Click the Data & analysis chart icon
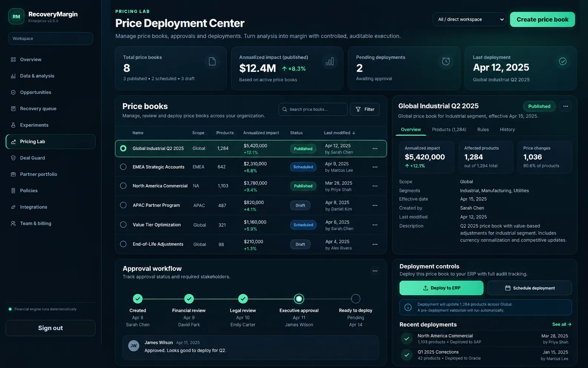 [13, 76]
